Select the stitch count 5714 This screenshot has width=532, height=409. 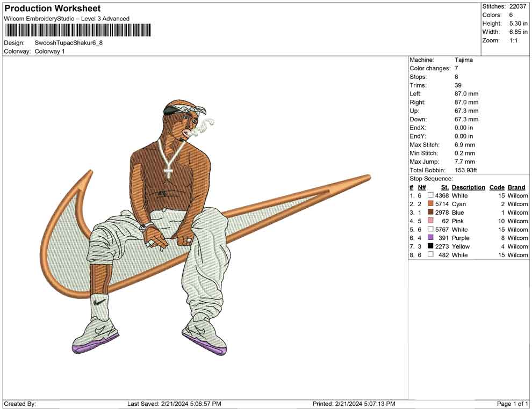pos(442,204)
